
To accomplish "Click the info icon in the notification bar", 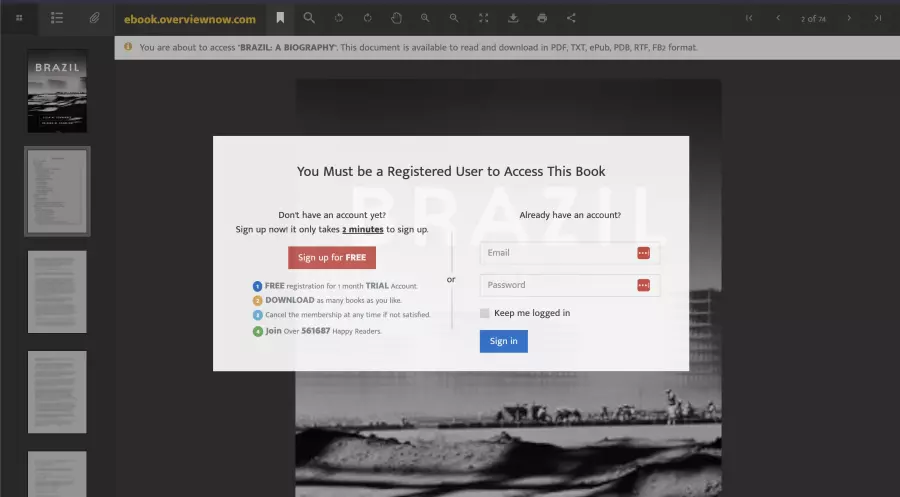I will point(128,46).
